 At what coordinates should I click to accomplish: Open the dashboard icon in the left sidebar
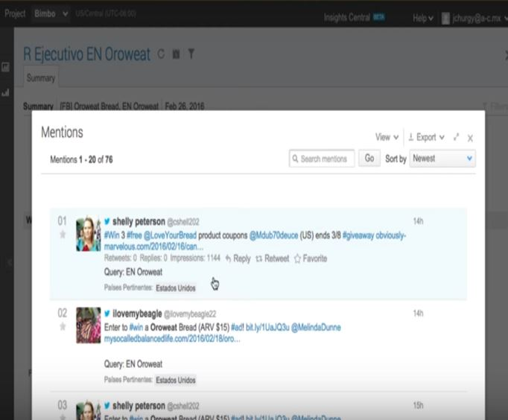tap(5, 67)
